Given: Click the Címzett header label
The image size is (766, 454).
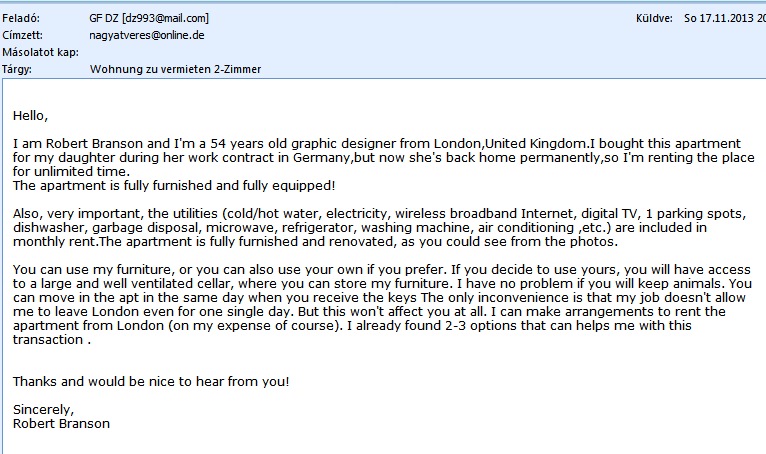Looking at the screenshot, I should click(21, 35).
